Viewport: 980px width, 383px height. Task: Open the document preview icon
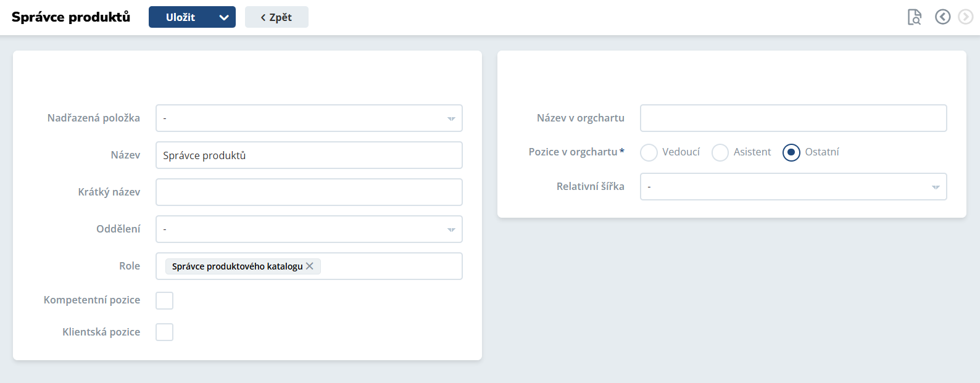(x=915, y=17)
